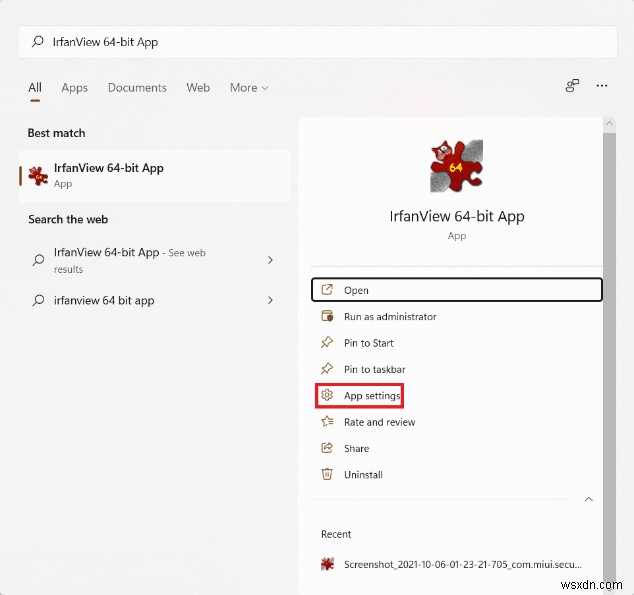Click the Share label
Viewport: 634px width, 595px height.
356,448
